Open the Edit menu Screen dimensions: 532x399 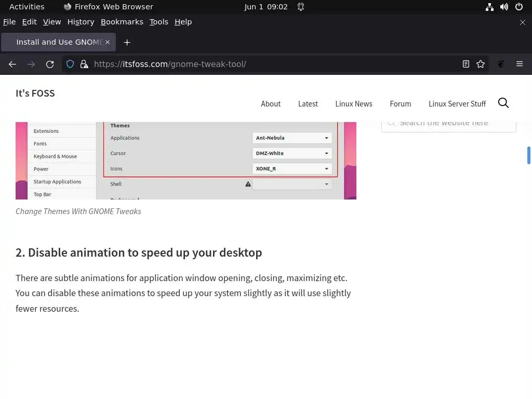click(30, 22)
